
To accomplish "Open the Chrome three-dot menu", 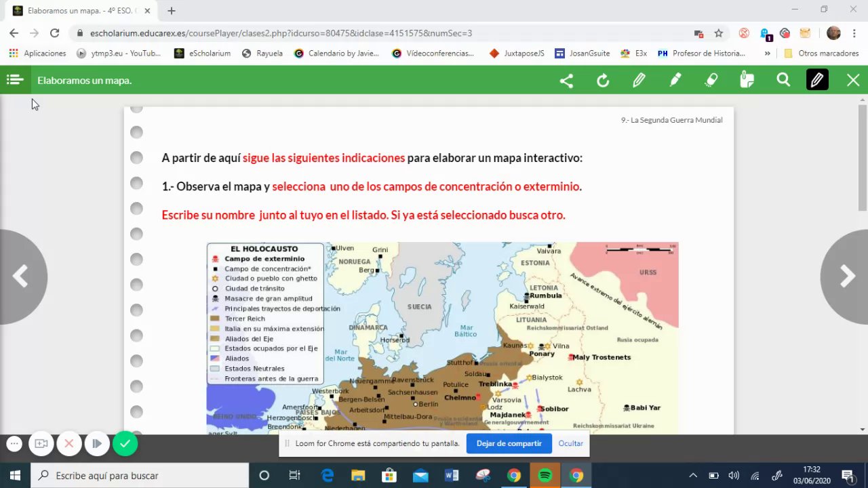I will click(854, 33).
